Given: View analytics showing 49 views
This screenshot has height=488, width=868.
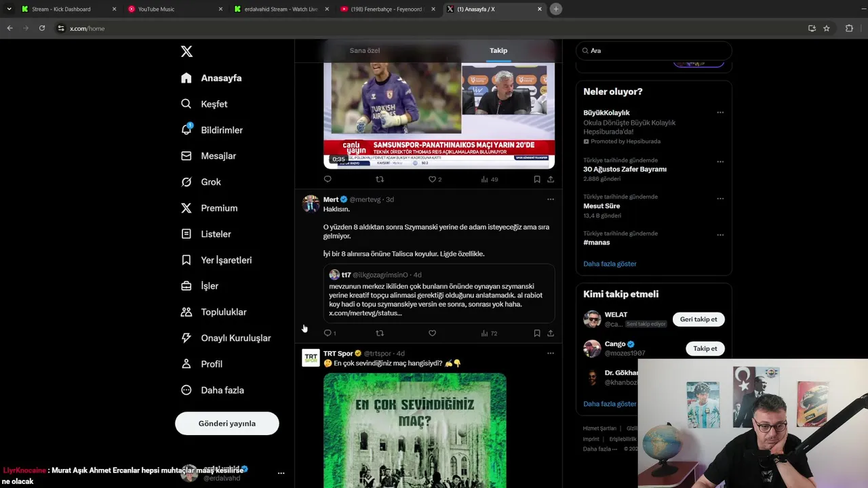Looking at the screenshot, I should pyautogui.click(x=490, y=180).
